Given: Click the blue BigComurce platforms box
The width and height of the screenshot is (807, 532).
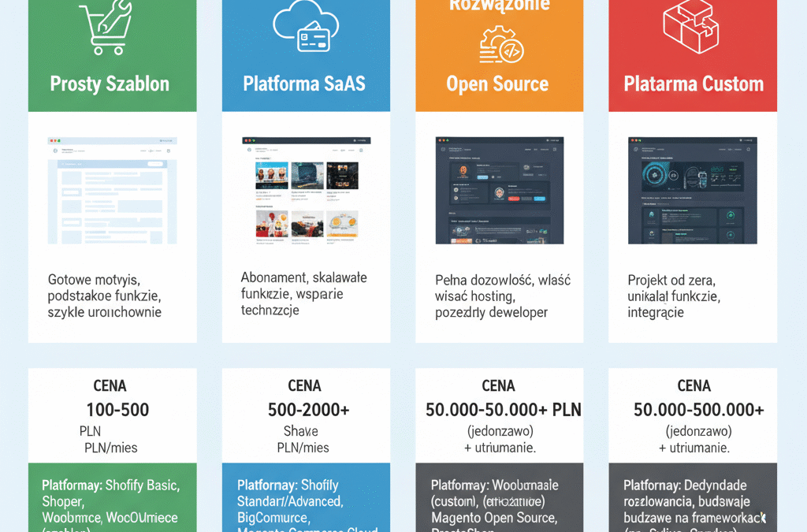Looking at the screenshot, I should pyautogui.click(x=306, y=500).
